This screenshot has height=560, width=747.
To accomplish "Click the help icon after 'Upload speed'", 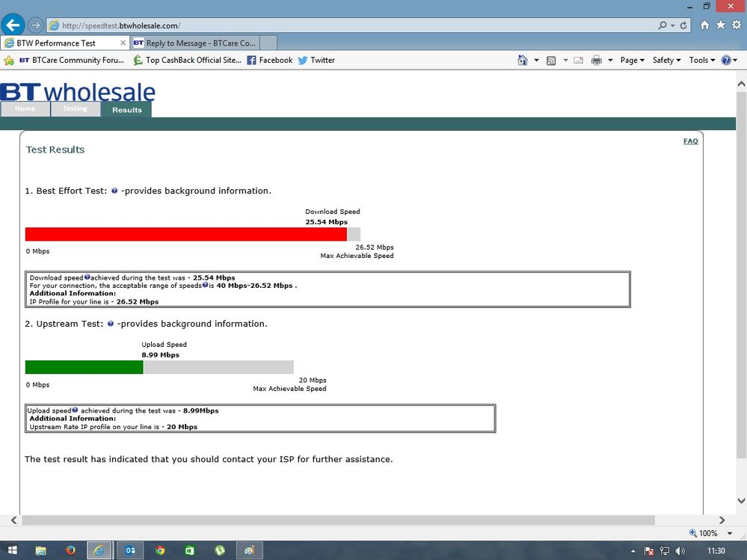I will click(x=75, y=410).
